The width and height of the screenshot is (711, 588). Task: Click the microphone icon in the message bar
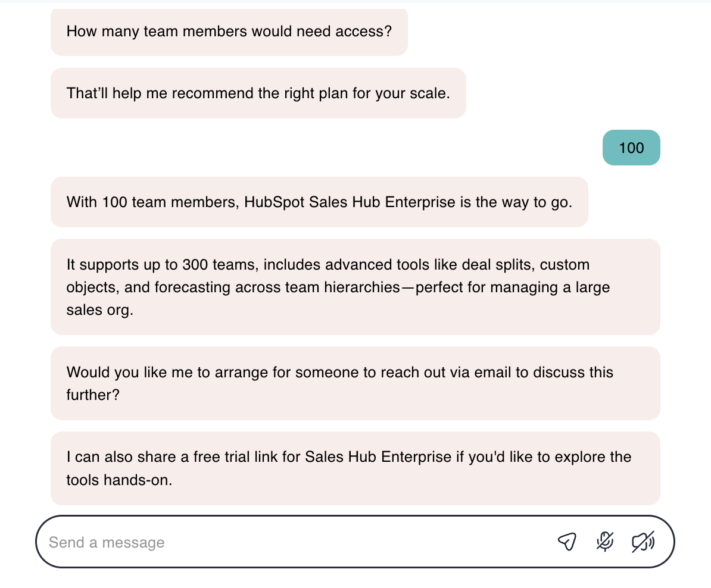click(604, 542)
